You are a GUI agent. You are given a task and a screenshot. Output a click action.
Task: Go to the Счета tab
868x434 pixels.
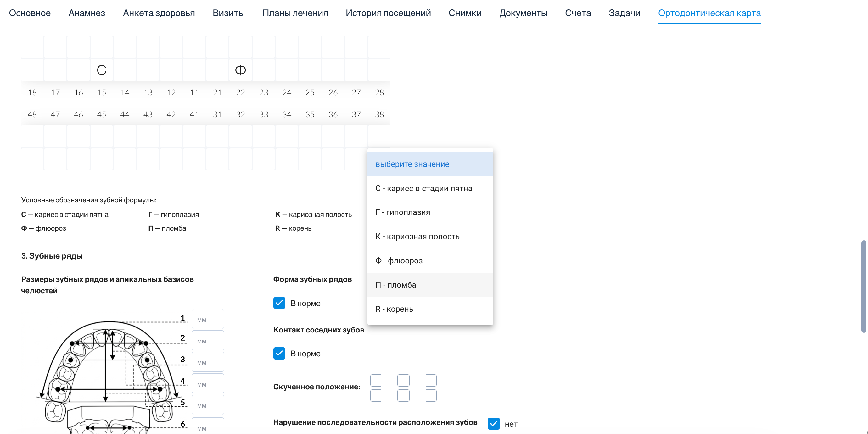click(578, 13)
